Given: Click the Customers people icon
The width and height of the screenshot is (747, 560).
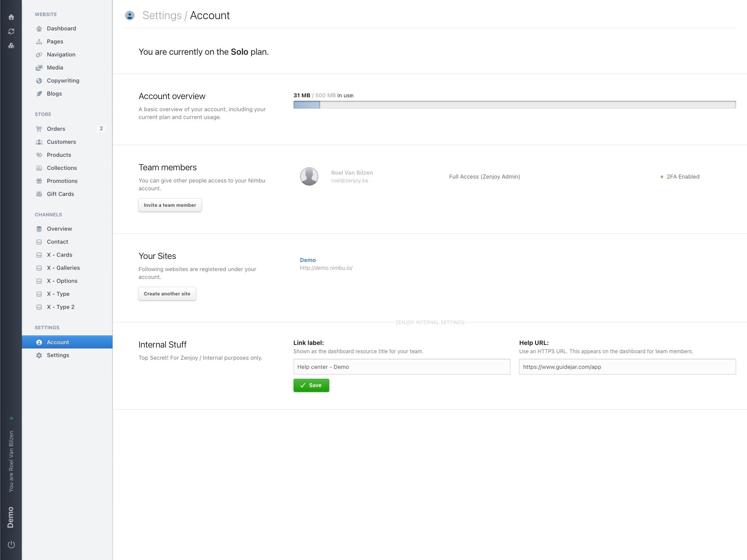Looking at the screenshot, I should pyautogui.click(x=39, y=142).
